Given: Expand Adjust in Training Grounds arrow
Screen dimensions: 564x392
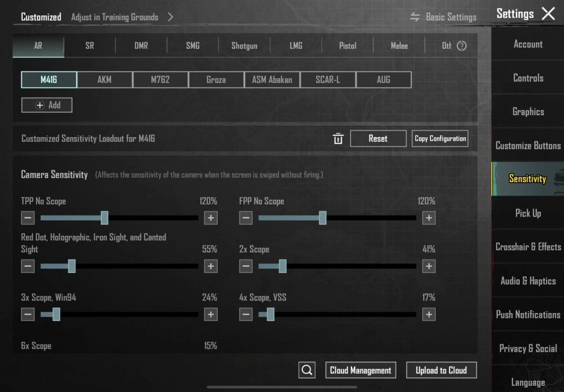Looking at the screenshot, I should pyautogui.click(x=170, y=17).
